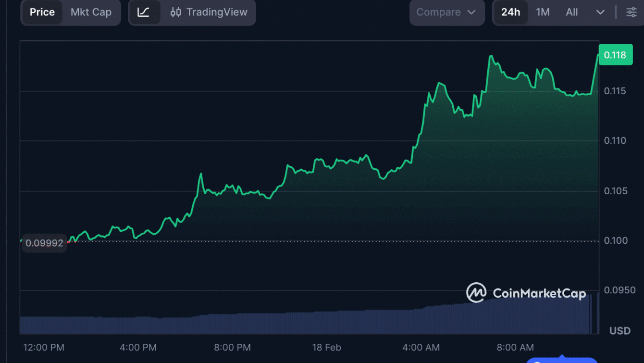Open TradingView candlestick chart
Viewport: 644px width, 363px height.
click(x=209, y=13)
